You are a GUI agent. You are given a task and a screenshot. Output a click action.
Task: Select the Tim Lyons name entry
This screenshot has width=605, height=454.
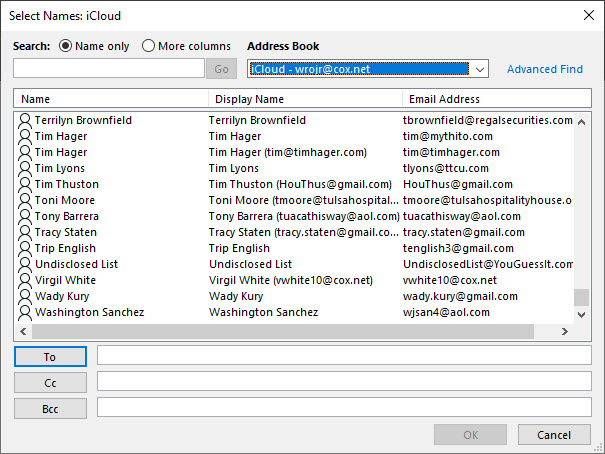pos(59,168)
